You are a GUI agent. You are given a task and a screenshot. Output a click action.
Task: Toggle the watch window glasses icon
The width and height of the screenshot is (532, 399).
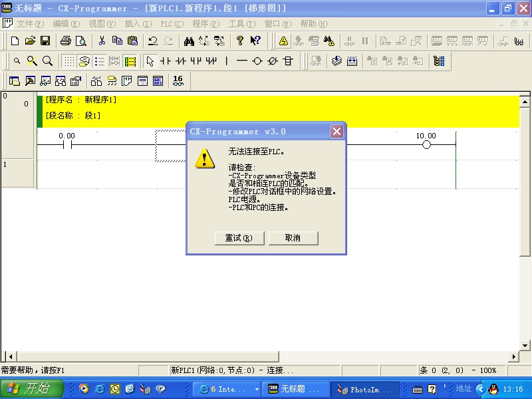coord(45,81)
